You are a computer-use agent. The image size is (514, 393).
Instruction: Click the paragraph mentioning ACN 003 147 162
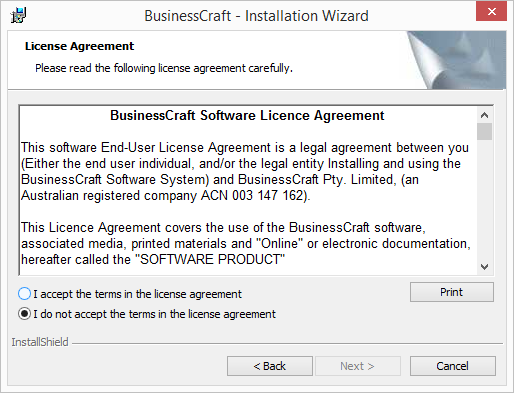245,172
